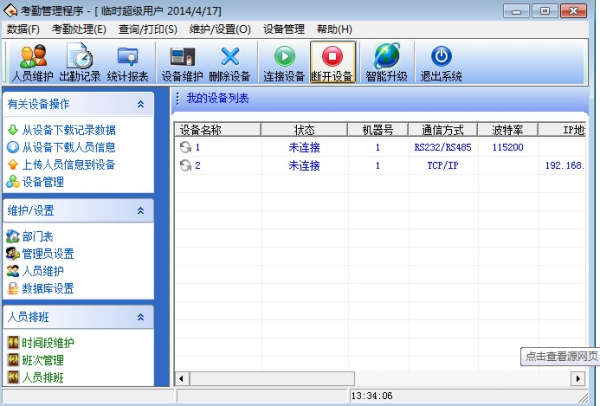Open the 考勤处理(E) menu
This screenshot has height=406, width=600.
point(79,29)
